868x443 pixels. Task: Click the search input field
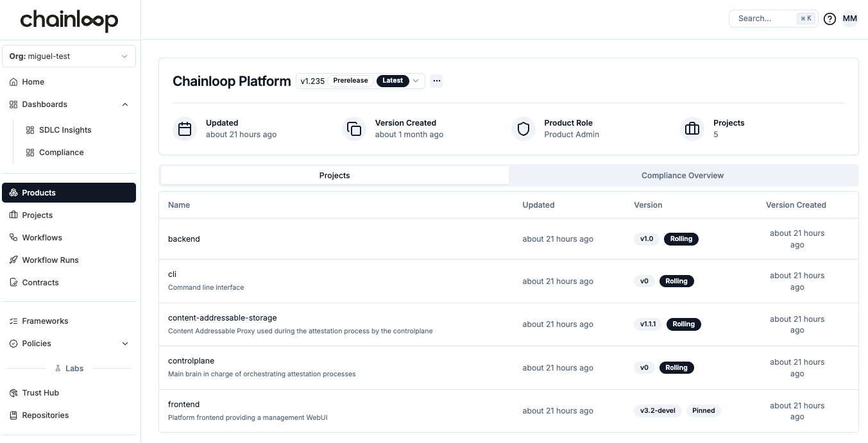(x=767, y=18)
